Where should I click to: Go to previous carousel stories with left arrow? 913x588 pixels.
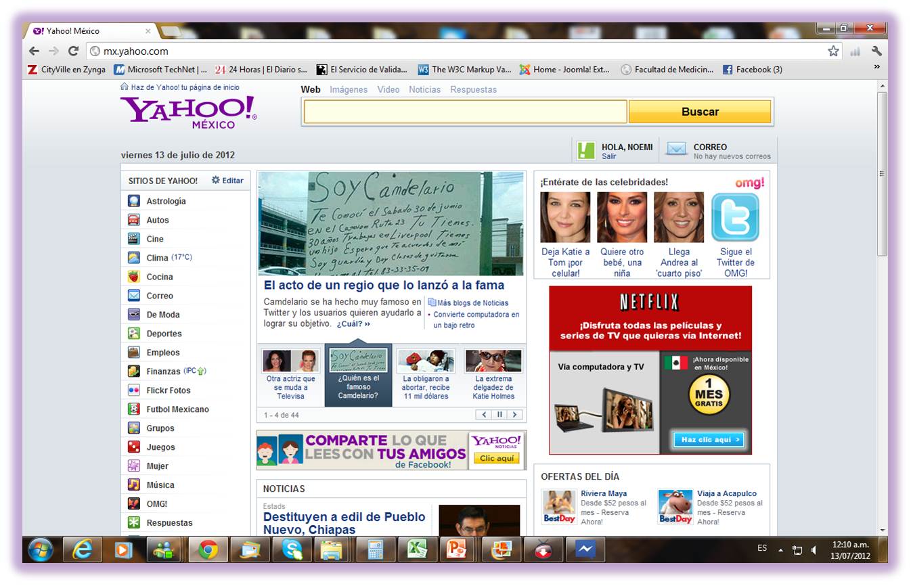485,415
